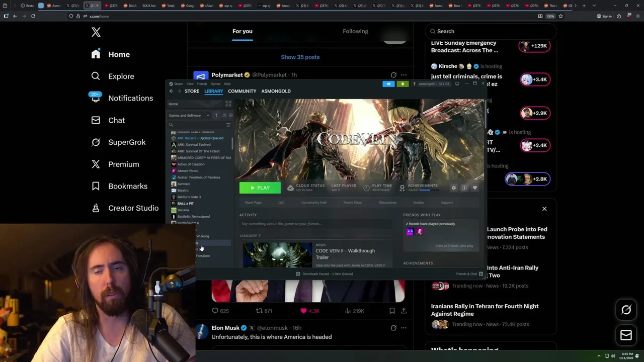Select Baldur's Gate 3 in Steam library

tap(189, 197)
